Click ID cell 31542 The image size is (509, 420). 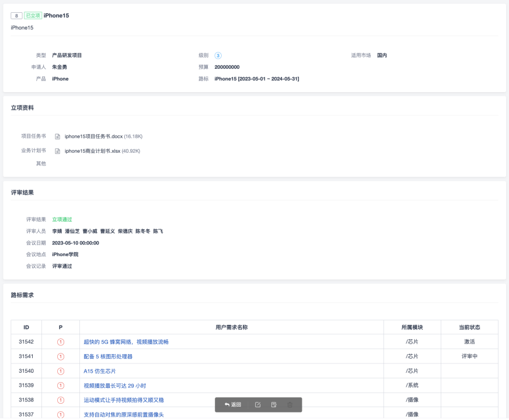tap(26, 341)
